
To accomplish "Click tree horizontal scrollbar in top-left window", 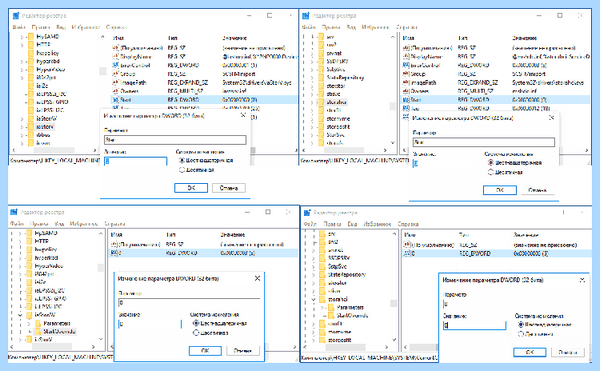I will [x=54, y=150].
